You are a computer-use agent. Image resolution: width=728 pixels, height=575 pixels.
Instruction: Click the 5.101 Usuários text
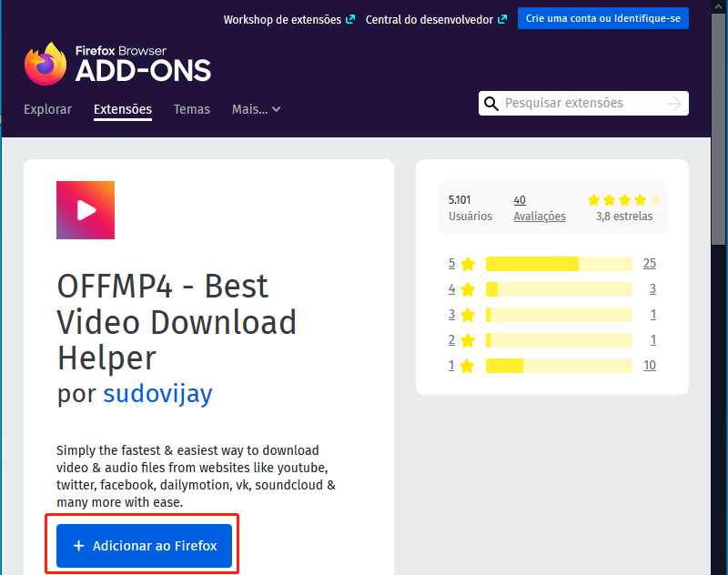coord(470,208)
